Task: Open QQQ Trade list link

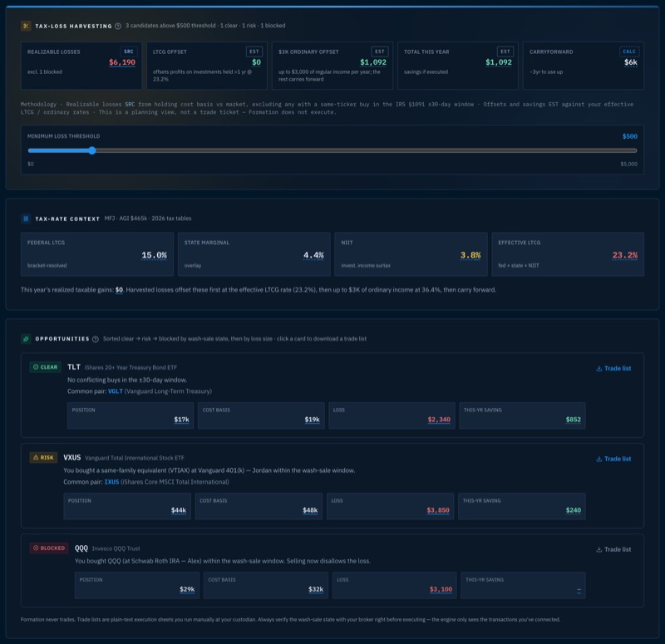Action: (613, 549)
